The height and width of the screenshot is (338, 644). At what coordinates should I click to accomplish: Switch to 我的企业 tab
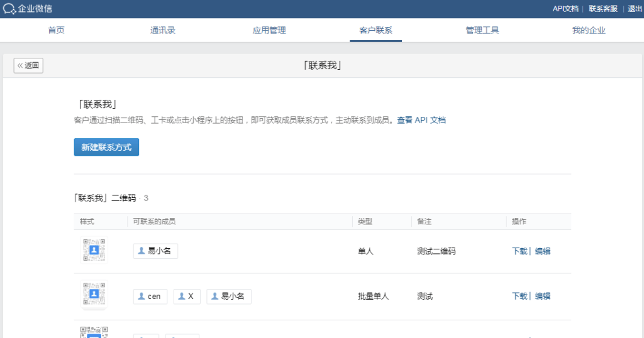[x=589, y=30]
